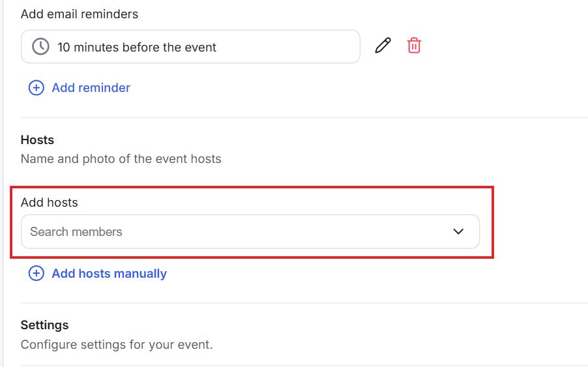
Task: Click the plus icon beside Add hosts manually
Action: pyautogui.click(x=36, y=274)
